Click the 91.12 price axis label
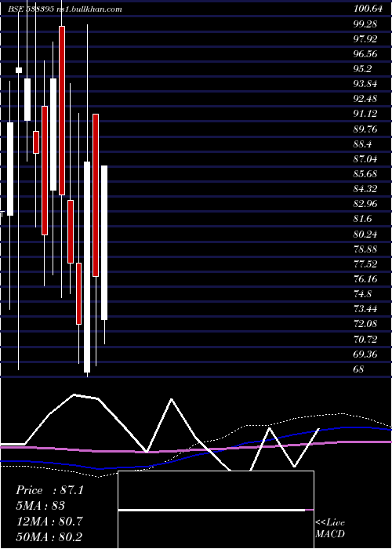The height and width of the screenshot is (549, 392). (x=365, y=114)
